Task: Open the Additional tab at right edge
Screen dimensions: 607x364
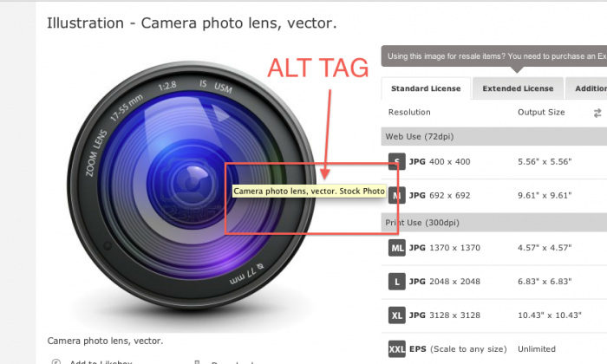Action: 586,88
